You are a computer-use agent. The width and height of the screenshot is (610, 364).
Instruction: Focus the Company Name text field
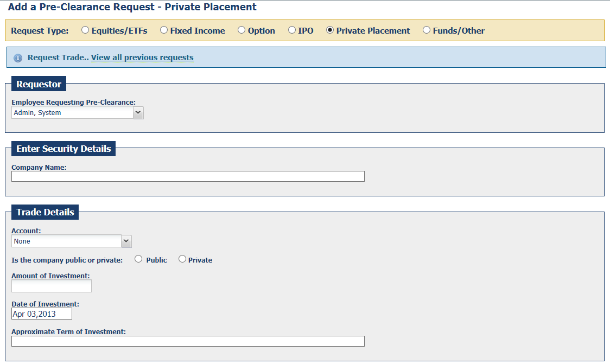(188, 176)
